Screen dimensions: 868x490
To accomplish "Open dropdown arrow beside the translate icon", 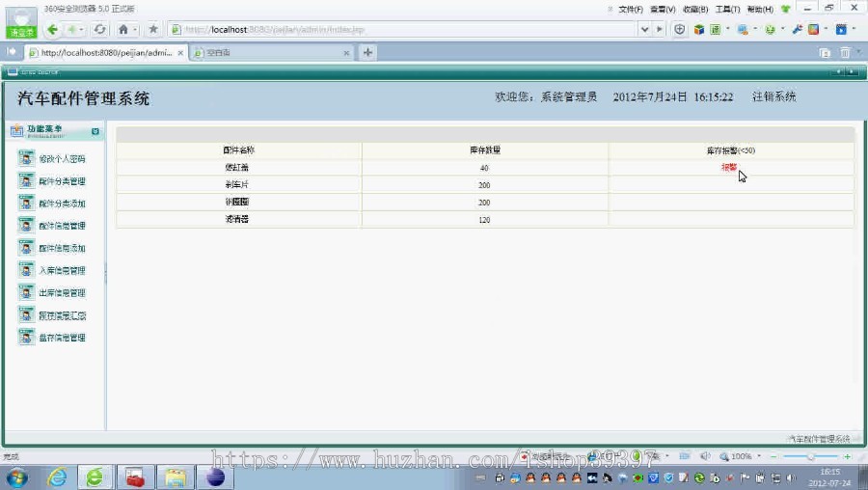I will click(727, 29).
